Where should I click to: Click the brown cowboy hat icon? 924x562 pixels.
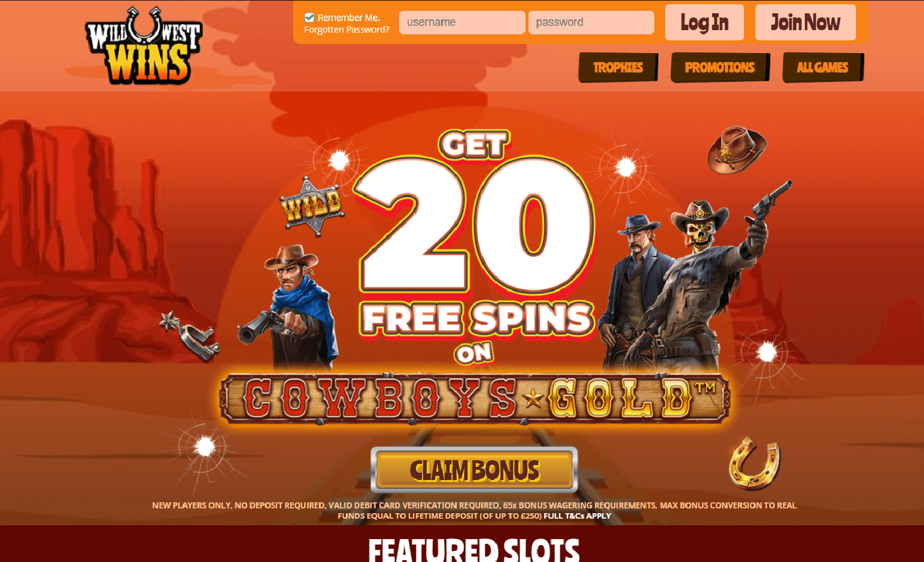click(x=737, y=150)
